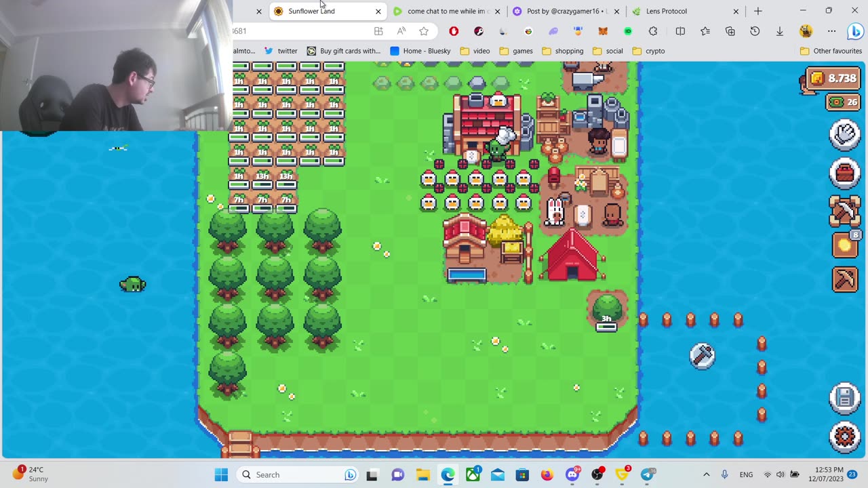
Task: Open the app available grid icon in address bar
Action: [x=378, y=31]
